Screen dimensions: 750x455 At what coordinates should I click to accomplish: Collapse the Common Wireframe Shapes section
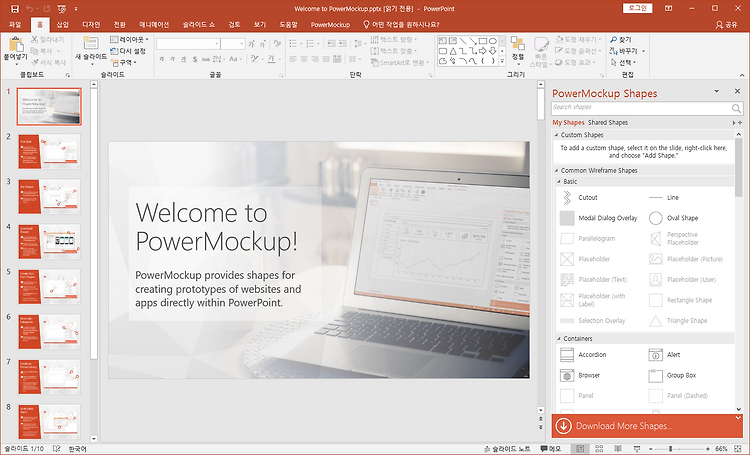pyautogui.click(x=556, y=171)
